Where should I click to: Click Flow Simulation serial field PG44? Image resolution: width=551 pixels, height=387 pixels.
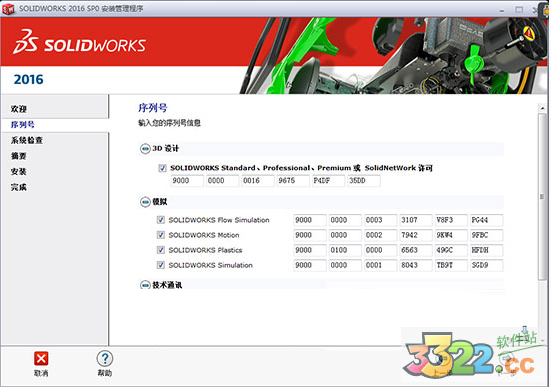pos(487,220)
